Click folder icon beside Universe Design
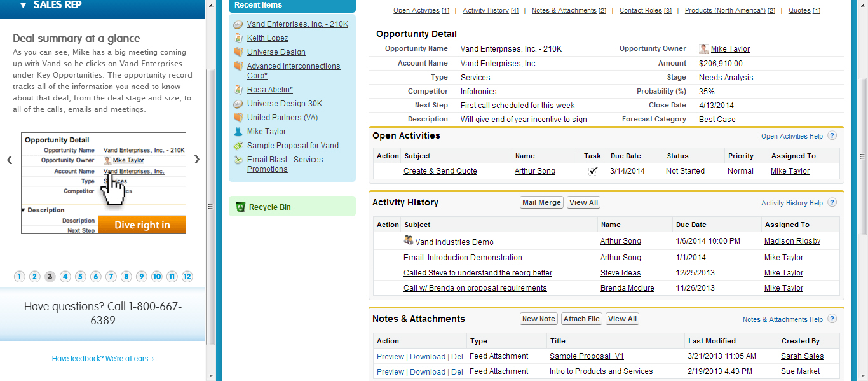This screenshot has width=868, height=381. pyautogui.click(x=238, y=52)
